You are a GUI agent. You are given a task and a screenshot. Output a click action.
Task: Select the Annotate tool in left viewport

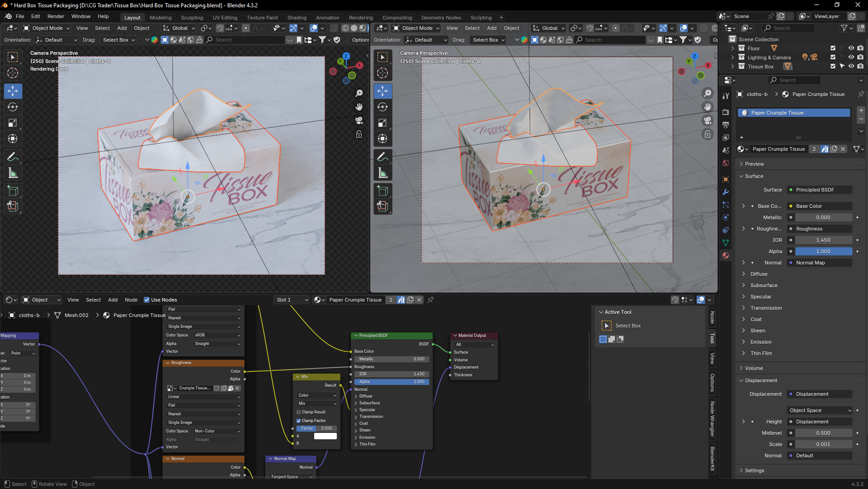point(13,157)
